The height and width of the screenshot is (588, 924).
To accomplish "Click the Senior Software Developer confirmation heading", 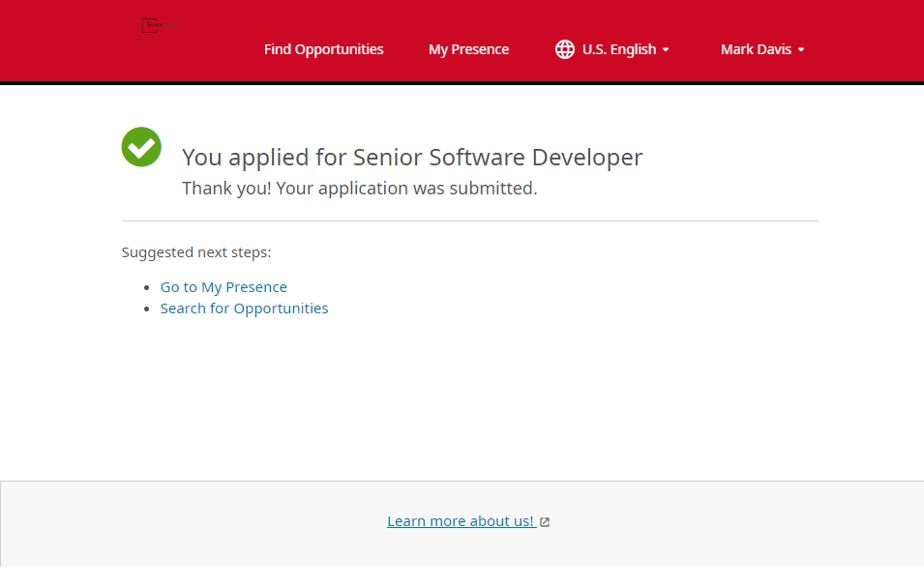I will click(412, 157).
